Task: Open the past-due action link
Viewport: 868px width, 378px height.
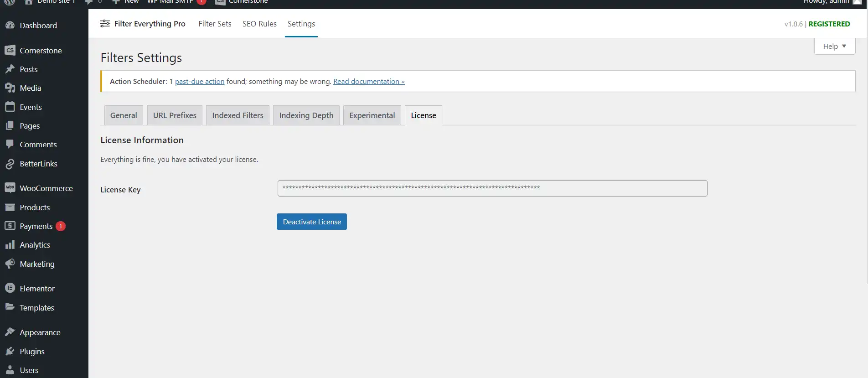Action: pos(200,81)
